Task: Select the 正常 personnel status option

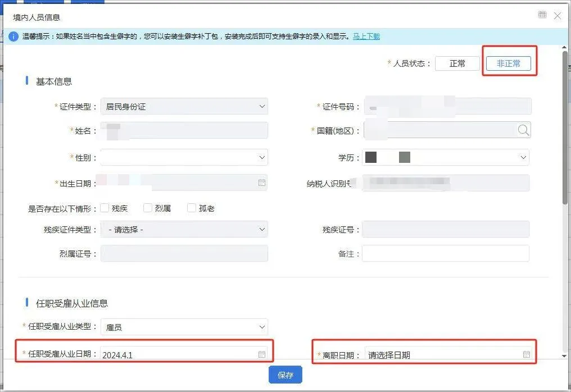Action: click(457, 63)
